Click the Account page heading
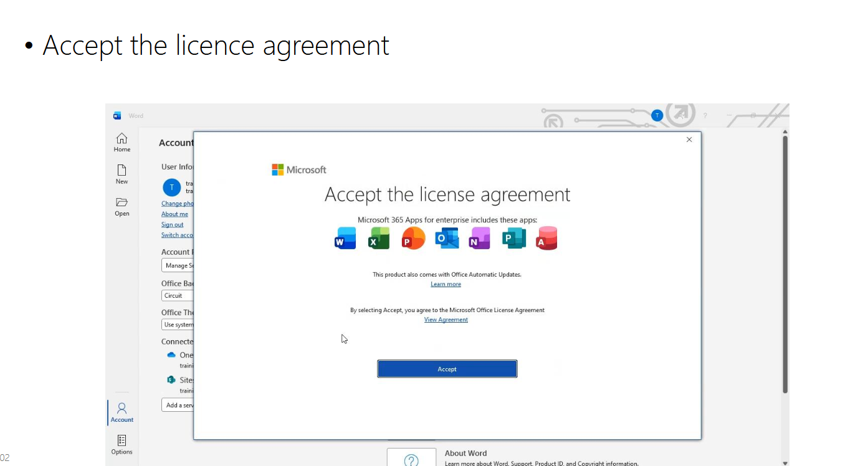The width and height of the screenshot is (868, 466). click(x=176, y=143)
